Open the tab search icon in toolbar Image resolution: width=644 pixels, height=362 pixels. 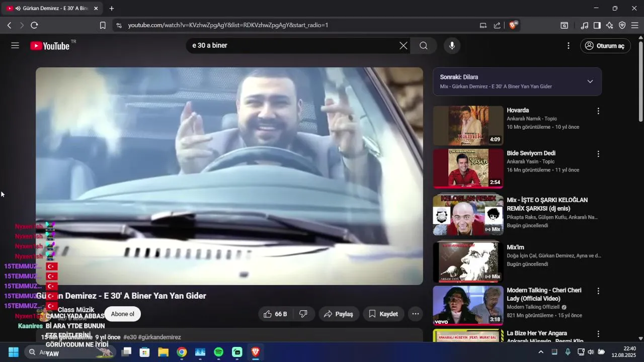[x=565, y=25]
